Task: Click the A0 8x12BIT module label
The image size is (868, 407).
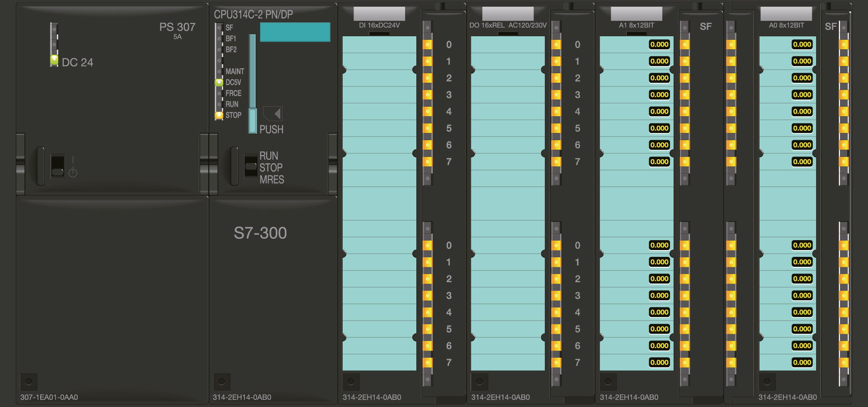Action: pos(787,25)
